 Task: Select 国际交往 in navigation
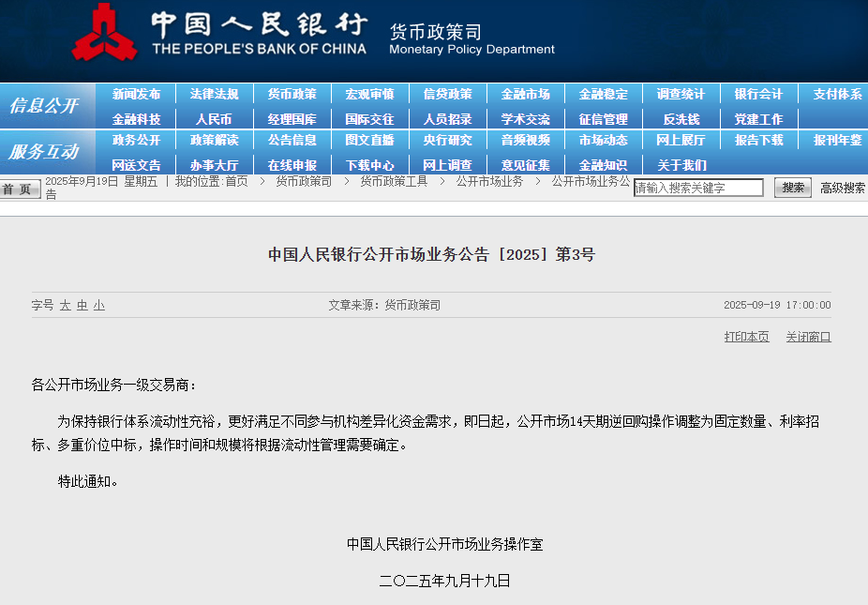369,119
